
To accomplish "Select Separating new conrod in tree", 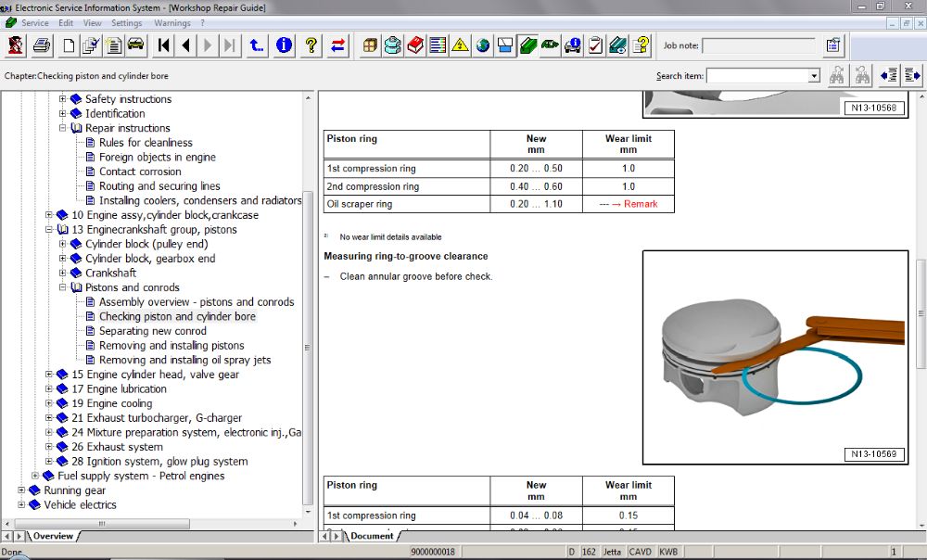I will click(x=152, y=331).
